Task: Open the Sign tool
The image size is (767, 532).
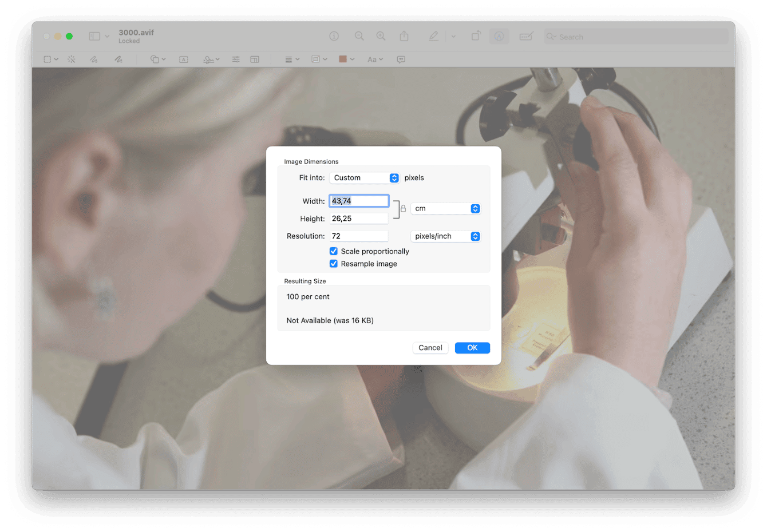Action: point(209,59)
